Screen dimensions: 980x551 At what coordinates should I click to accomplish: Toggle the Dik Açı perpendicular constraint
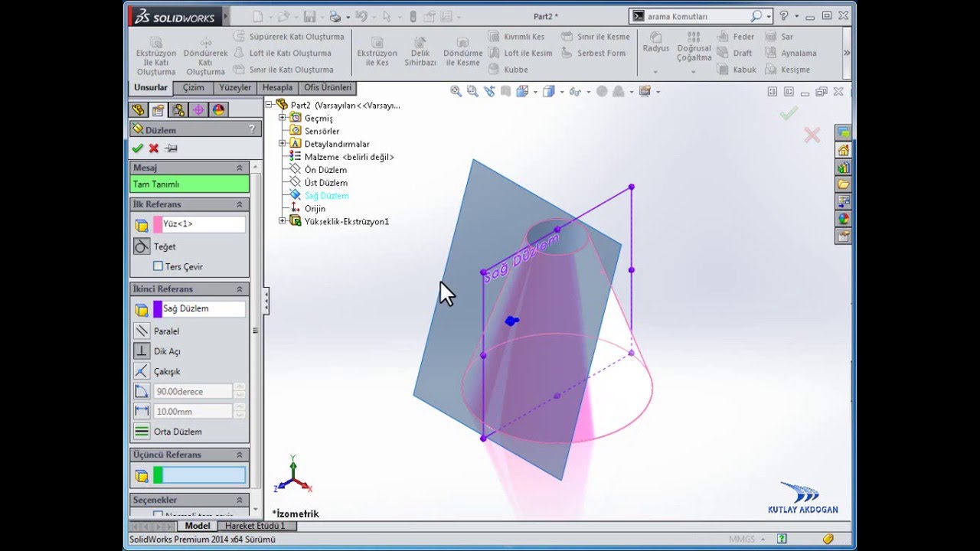coord(142,351)
